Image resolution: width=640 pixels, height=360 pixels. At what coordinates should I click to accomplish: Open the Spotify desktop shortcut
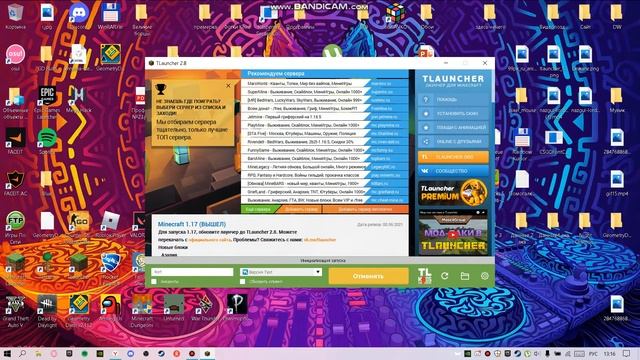click(x=47, y=141)
